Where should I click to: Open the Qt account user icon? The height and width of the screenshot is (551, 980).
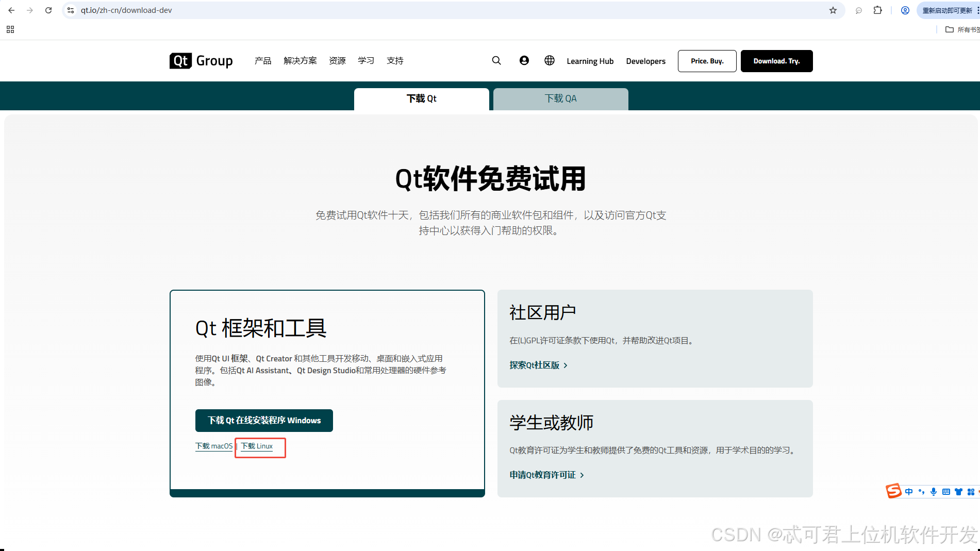(x=524, y=61)
